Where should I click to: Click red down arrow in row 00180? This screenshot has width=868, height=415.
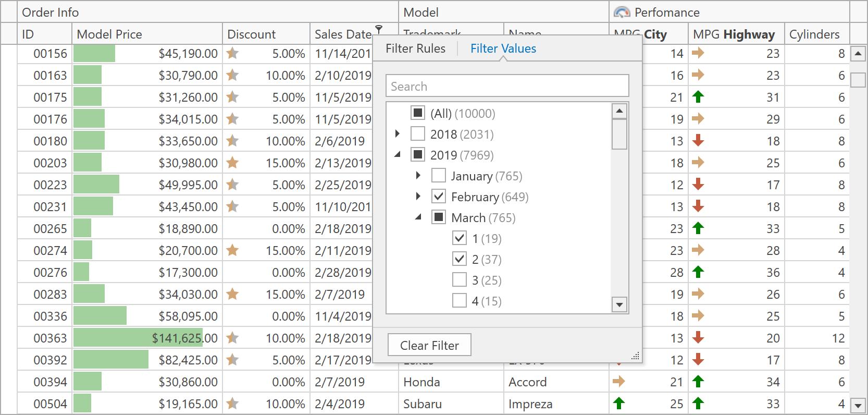click(698, 141)
